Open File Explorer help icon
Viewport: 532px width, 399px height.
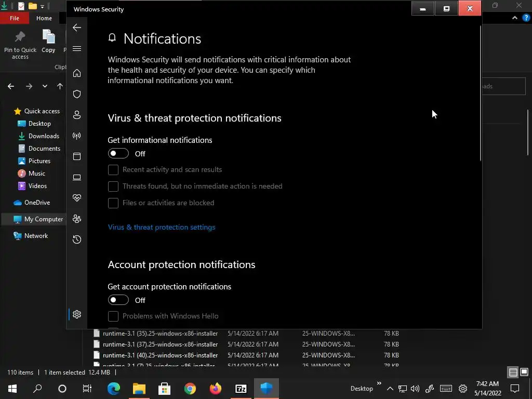(526, 18)
